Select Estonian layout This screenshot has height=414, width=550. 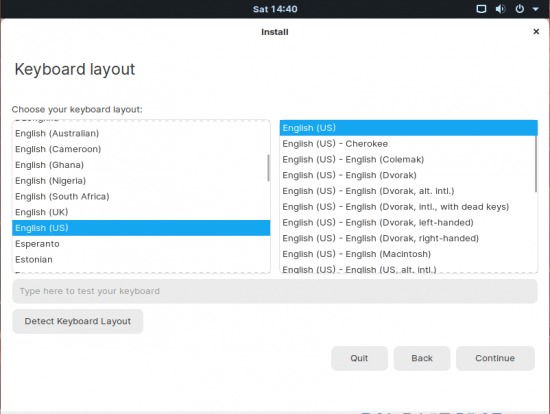pyautogui.click(x=141, y=260)
